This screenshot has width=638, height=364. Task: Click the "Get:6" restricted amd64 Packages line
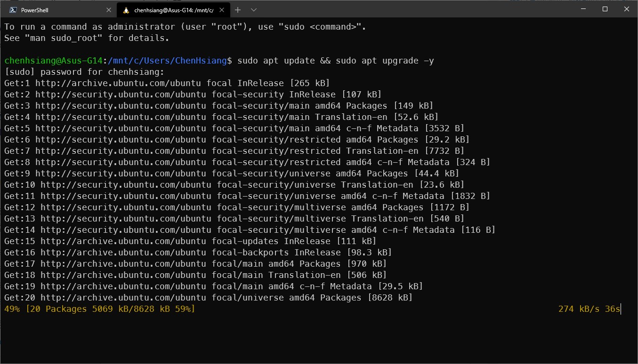tap(237, 140)
